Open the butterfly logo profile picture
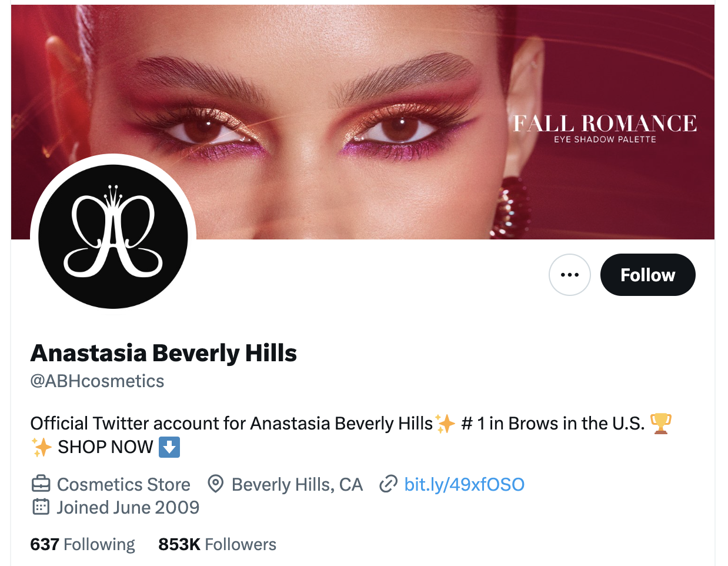Viewport: 728px width, 566px height. (113, 237)
